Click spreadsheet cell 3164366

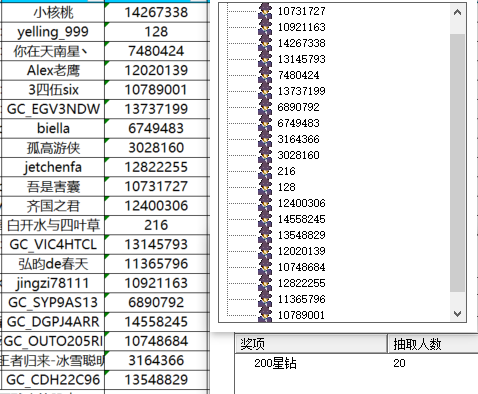(157, 360)
